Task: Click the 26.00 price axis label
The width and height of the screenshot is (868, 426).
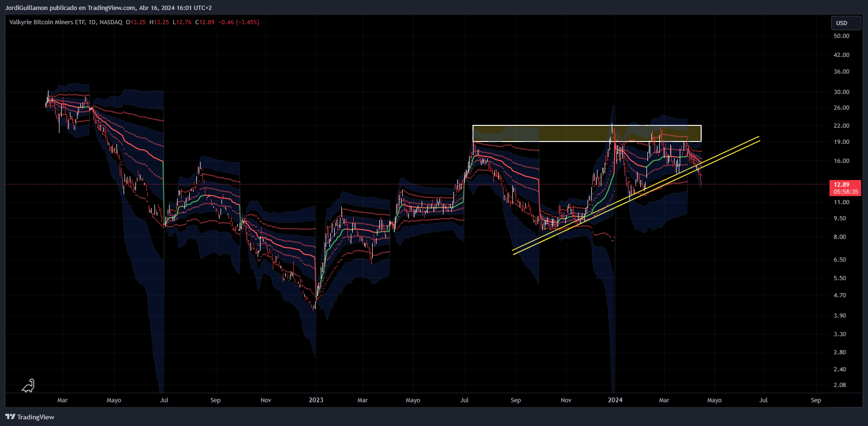Action: click(841, 108)
